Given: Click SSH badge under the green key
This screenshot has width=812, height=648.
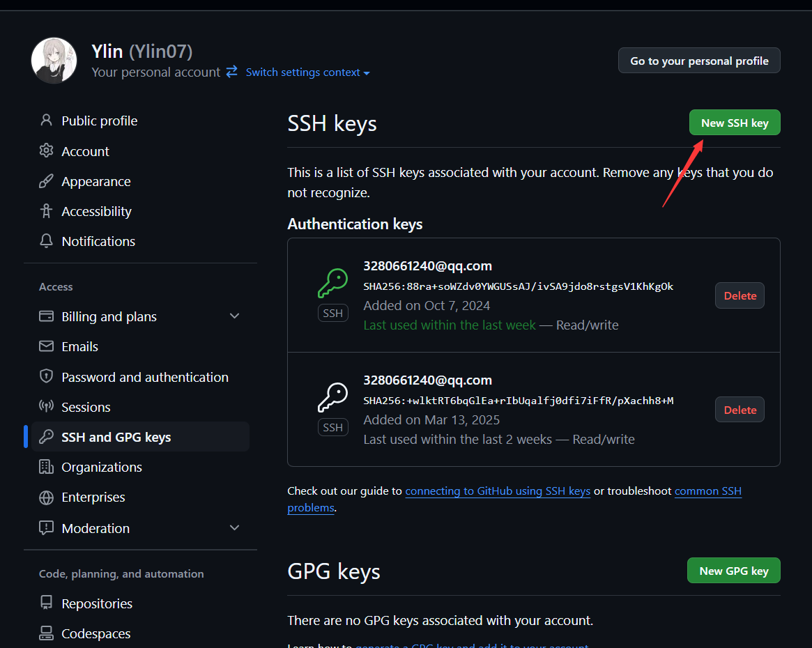Looking at the screenshot, I should pos(333,313).
